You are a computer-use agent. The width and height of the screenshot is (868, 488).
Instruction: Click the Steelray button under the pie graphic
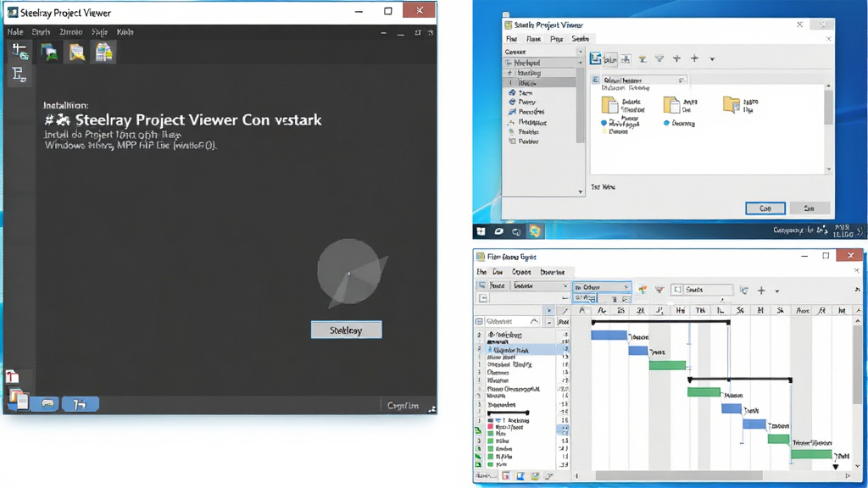tap(346, 330)
